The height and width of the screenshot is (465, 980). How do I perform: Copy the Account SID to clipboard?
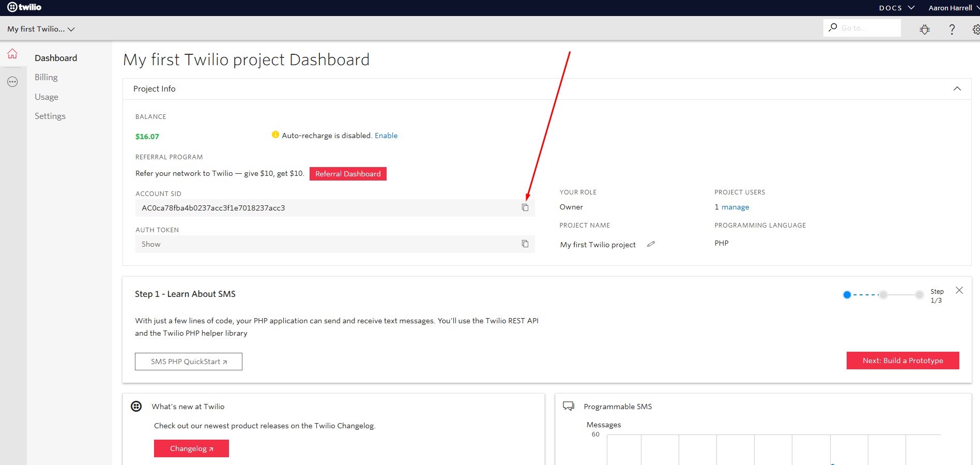[x=525, y=207]
